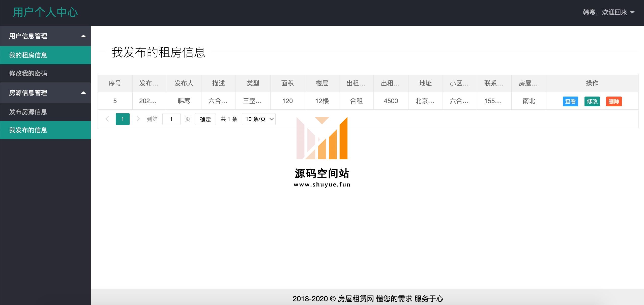Click the 发布人 column header
Image resolution: width=644 pixels, height=305 pixels.
184,83
